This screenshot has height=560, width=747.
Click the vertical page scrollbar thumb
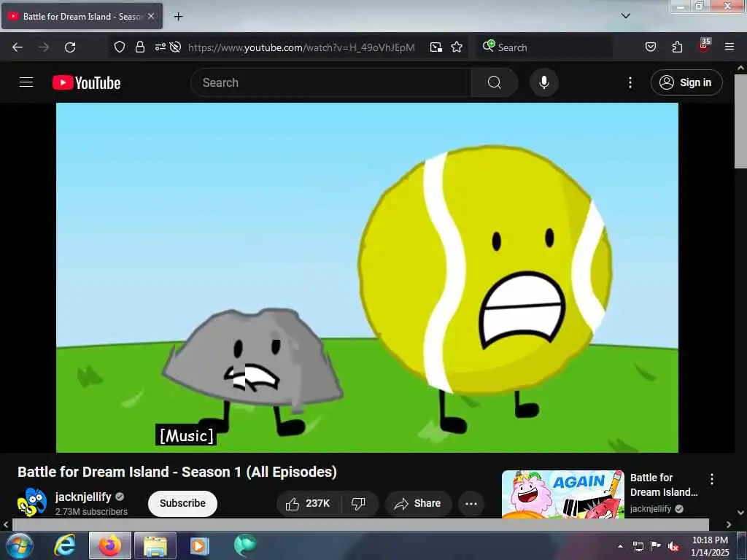[741, 121]
